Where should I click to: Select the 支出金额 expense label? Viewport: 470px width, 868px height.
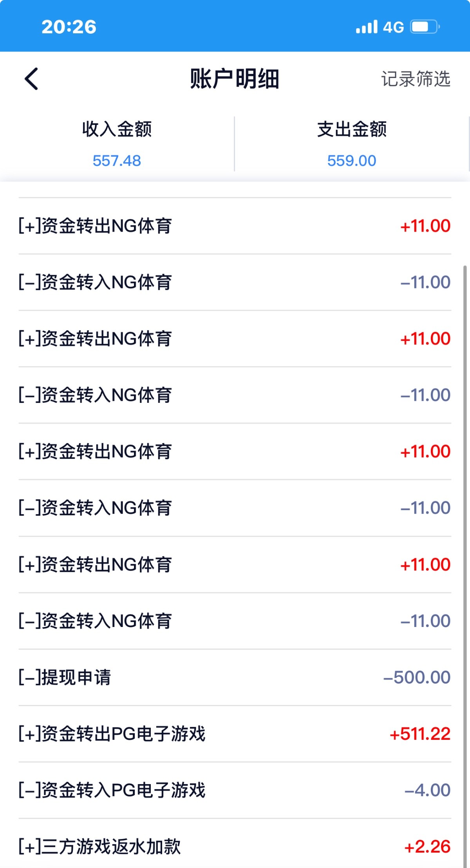[352, 129]
